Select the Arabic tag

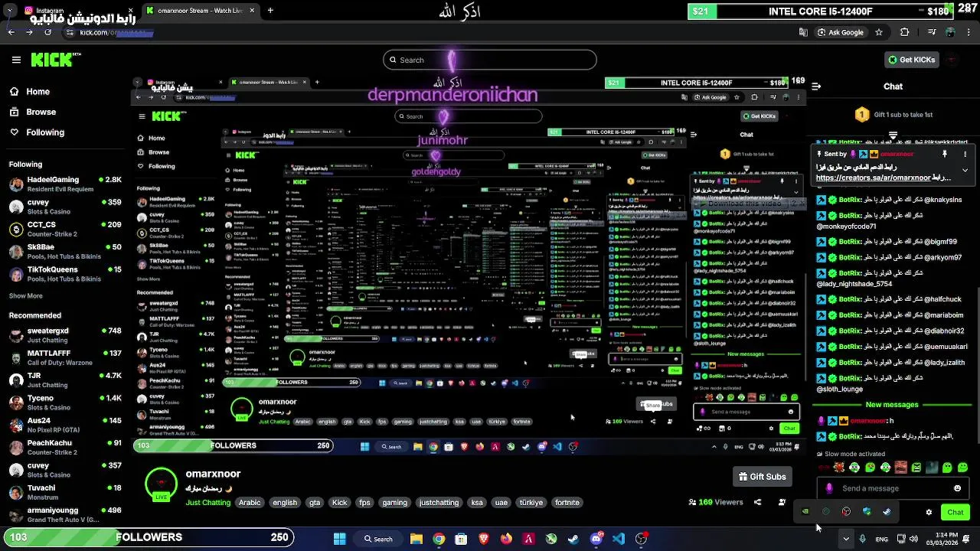pyautogui.click(x=250, y=503)
